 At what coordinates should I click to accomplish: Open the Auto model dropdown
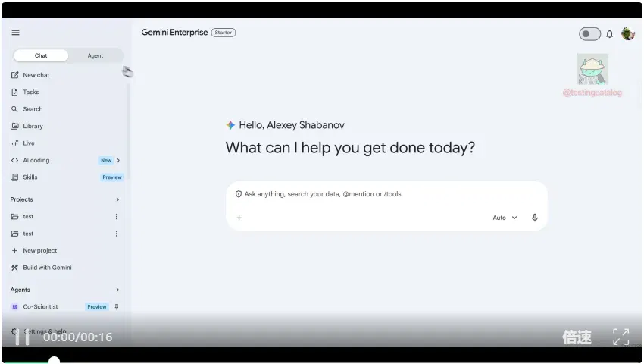click(505, 218)
